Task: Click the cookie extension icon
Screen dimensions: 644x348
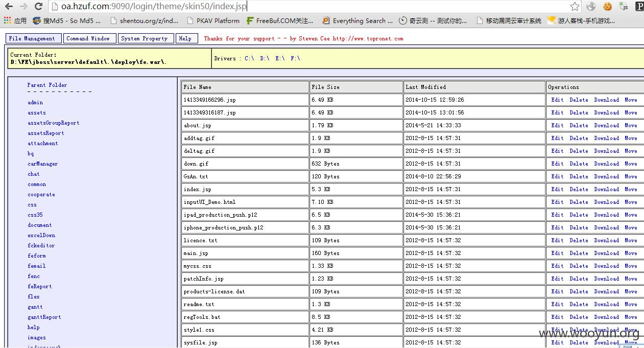Action: tap(607, 7)
